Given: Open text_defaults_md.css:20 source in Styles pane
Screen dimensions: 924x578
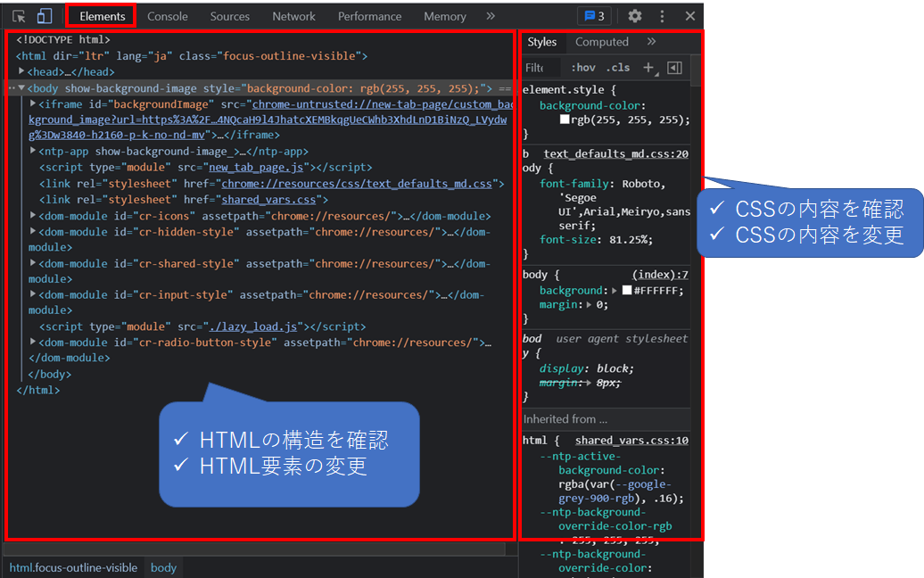Looking at the screenshot, I should 615,153.
